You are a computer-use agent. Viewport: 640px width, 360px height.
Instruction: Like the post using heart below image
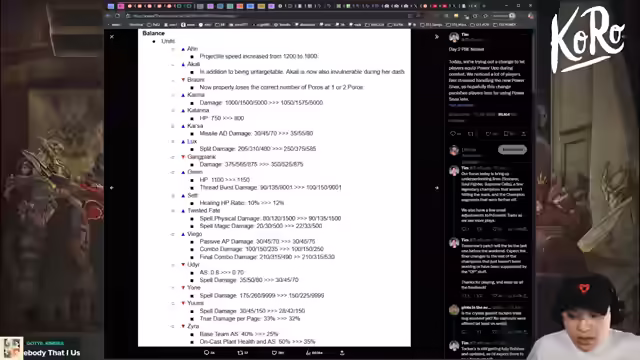[x=274, y=353]
